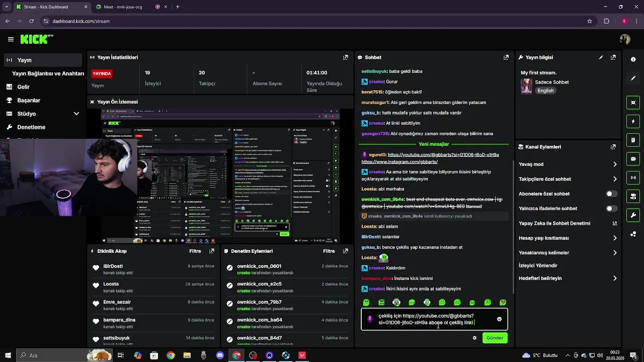The height and width of the screenshot is (362, 644).
Task: Click the English language tag
Action: [x=545, y=90]
